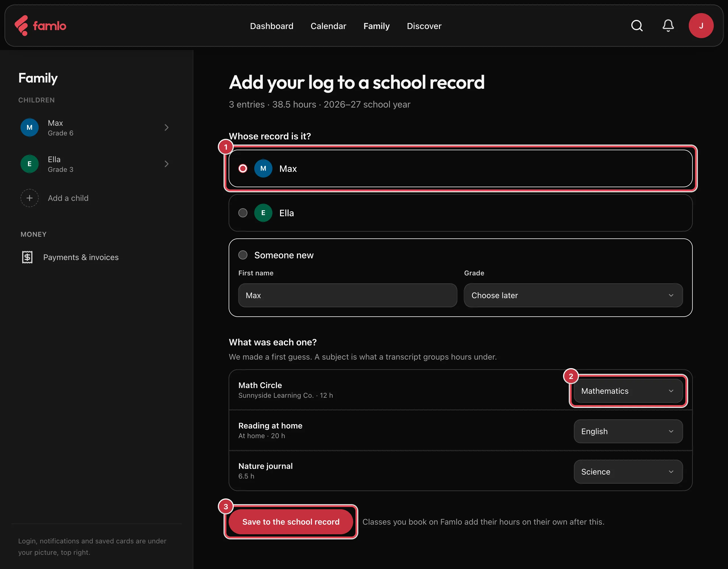Click the Sunnyside Learning Co. · 12 h text
Screen dimensions: 728x569
tap(285, 395)
